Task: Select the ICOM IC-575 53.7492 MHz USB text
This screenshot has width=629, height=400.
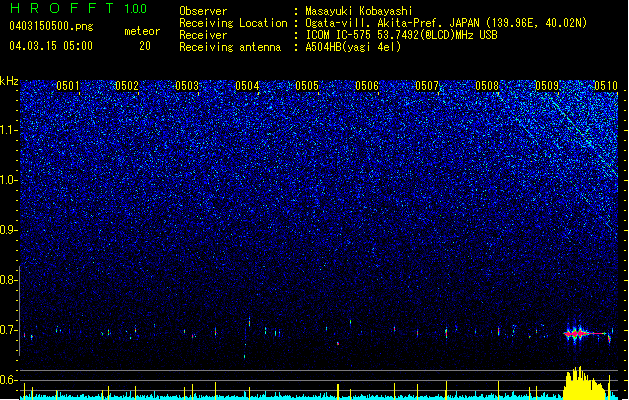Action: click(x=401, y=35)
